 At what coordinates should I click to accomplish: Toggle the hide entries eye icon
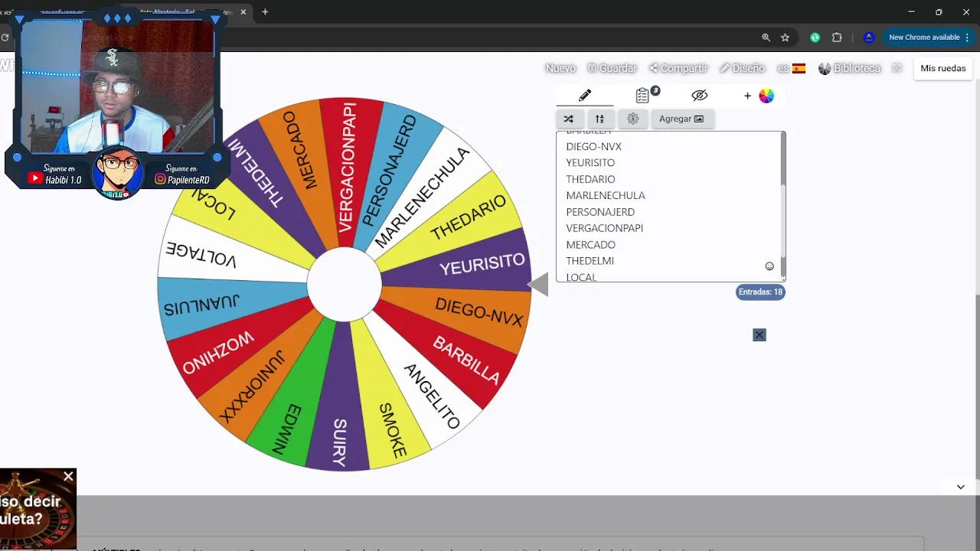point(699,96)
